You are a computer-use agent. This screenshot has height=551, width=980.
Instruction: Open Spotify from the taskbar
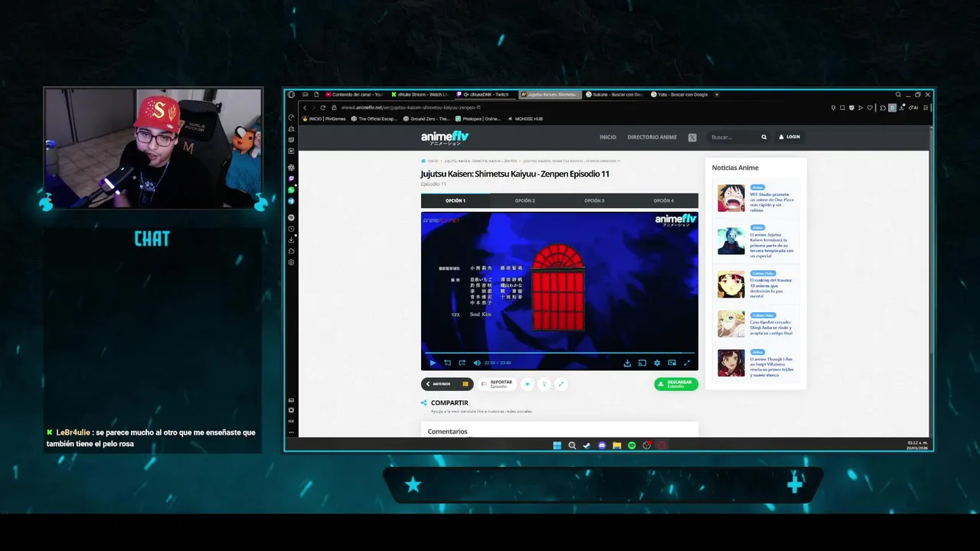632,445
